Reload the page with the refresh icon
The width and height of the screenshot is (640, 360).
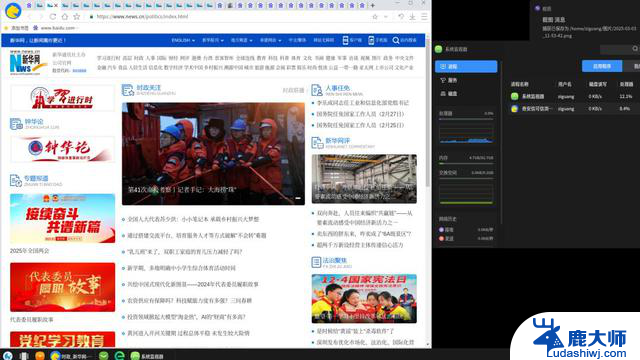(x=53, y=17)
